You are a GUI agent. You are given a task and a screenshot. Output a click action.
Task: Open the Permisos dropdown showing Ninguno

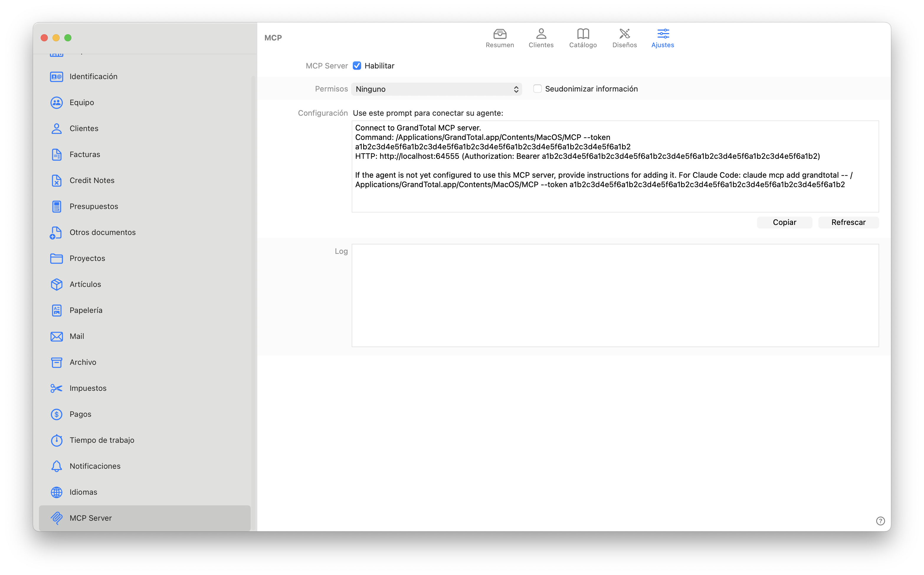436,89
